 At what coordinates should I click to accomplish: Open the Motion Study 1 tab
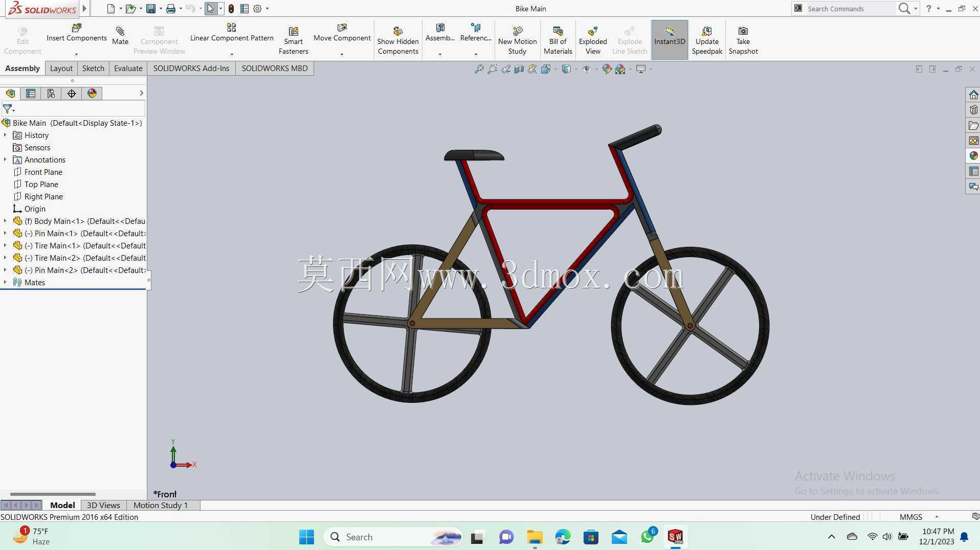[161, 505]
